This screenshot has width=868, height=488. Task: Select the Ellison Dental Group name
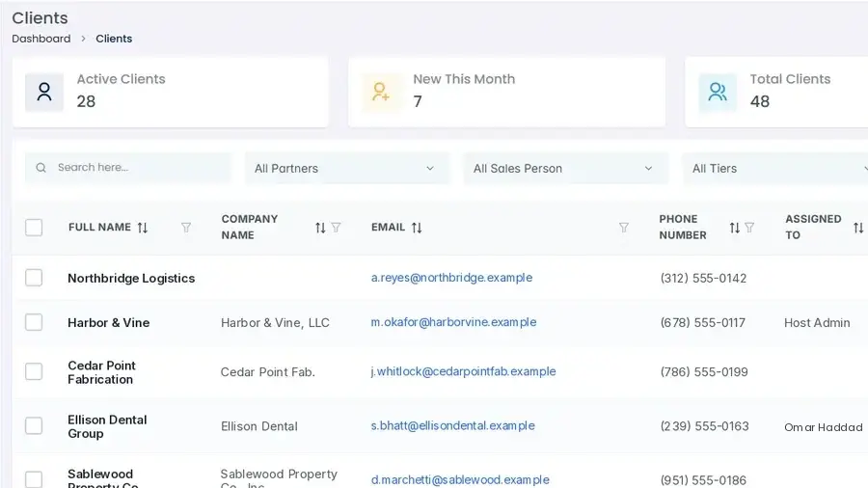coord(107,426)
